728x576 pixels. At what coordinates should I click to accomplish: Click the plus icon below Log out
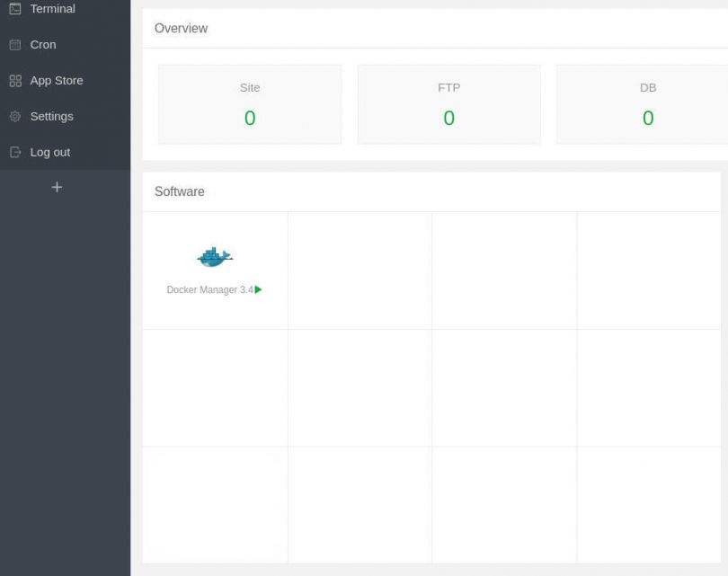[x=57, y=187]
